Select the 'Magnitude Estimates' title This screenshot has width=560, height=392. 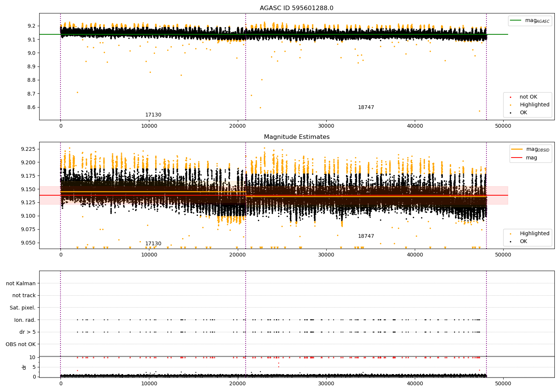click(x=296, y=137)
